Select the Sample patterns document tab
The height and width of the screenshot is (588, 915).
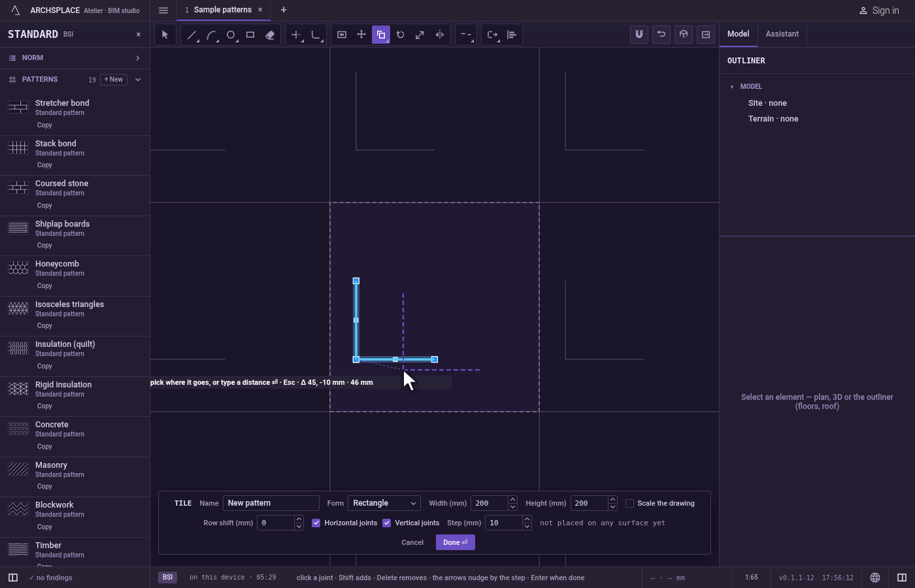pyautogui.click(x=222, y=10)
